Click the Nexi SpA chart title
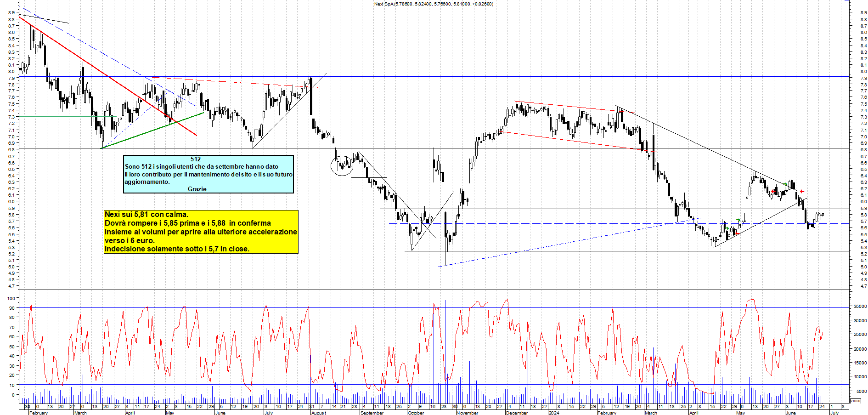The height and width of the screenshot is (415, 868). pyautogui.click(x=434, y=4)
